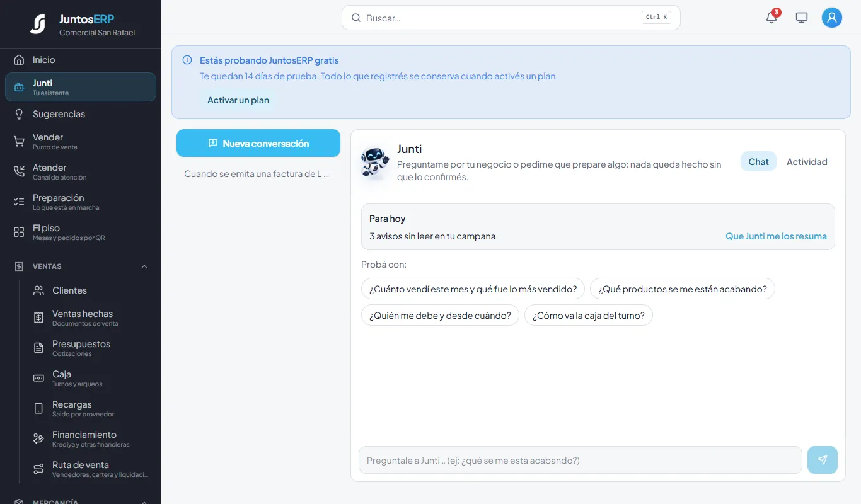The height and width of the screenshot is (504, 861).
Task: Open the user profile avatar
Action: (x=832, y=18)
